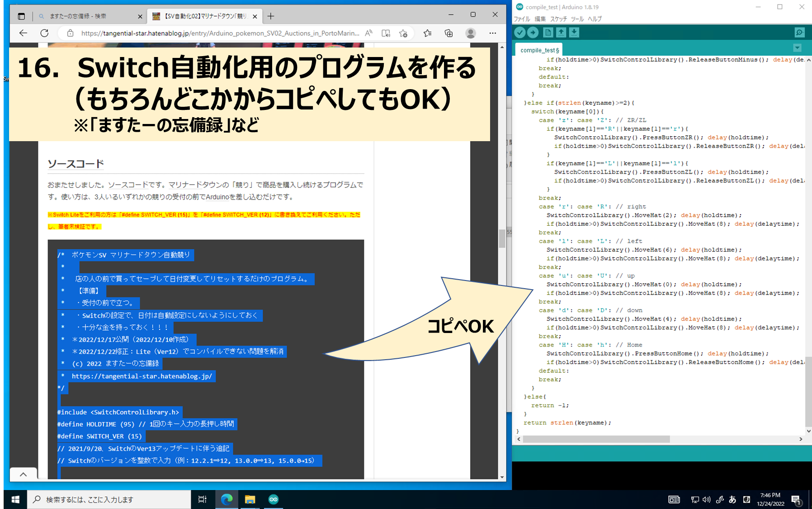Click the back-to-top chevron button on page
Image resolution: width=812 pixels, height=509 pixels.
click(x=23, y=474)
